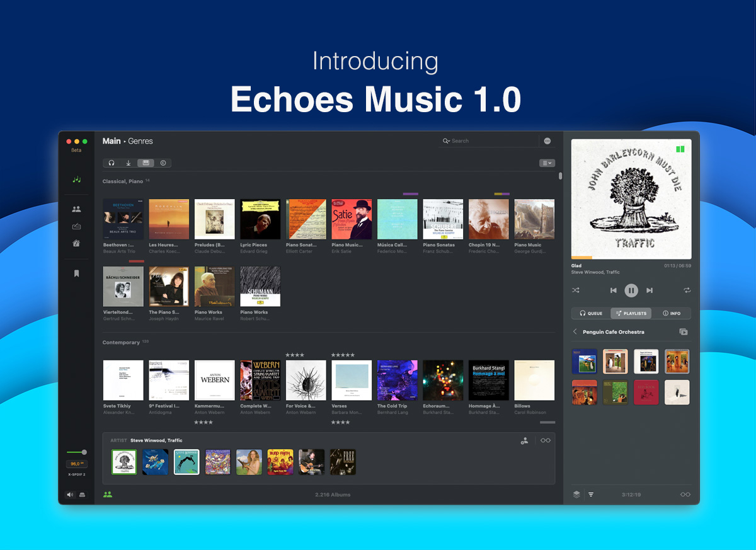Open the Ravel Piano Works album
The image size is (756, 550).
[215, 287]
